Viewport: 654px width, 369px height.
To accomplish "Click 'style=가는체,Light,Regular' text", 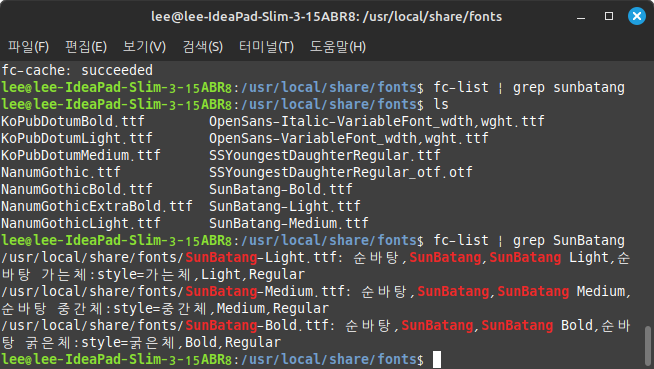I will (201, 274).
